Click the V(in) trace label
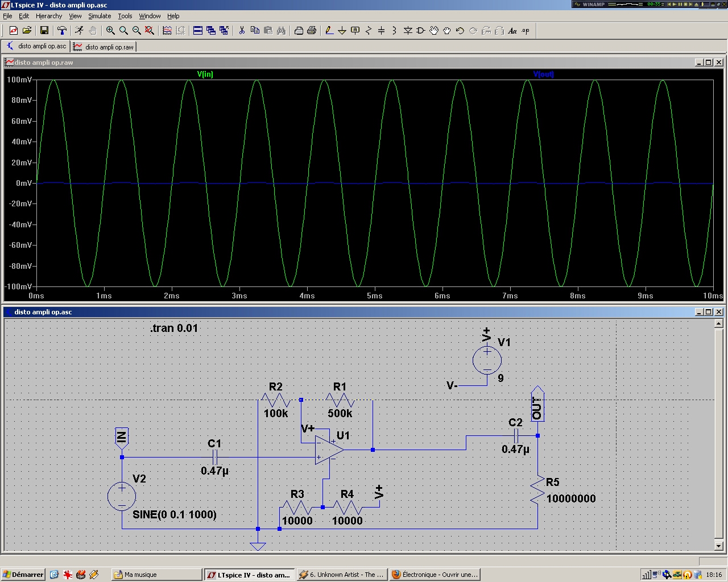Image resolution: width=728 pixels, height=582 pixels. (x=205, y=74)
